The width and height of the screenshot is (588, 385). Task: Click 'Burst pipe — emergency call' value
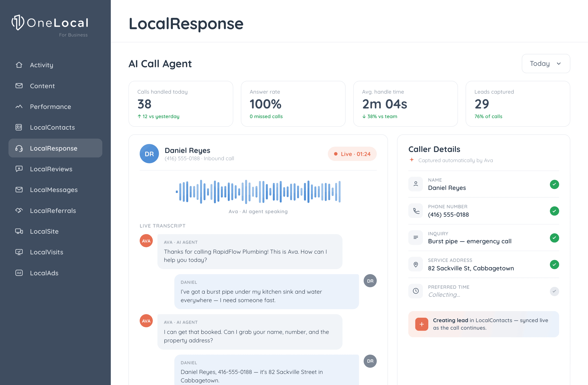[x=470, y=241]
